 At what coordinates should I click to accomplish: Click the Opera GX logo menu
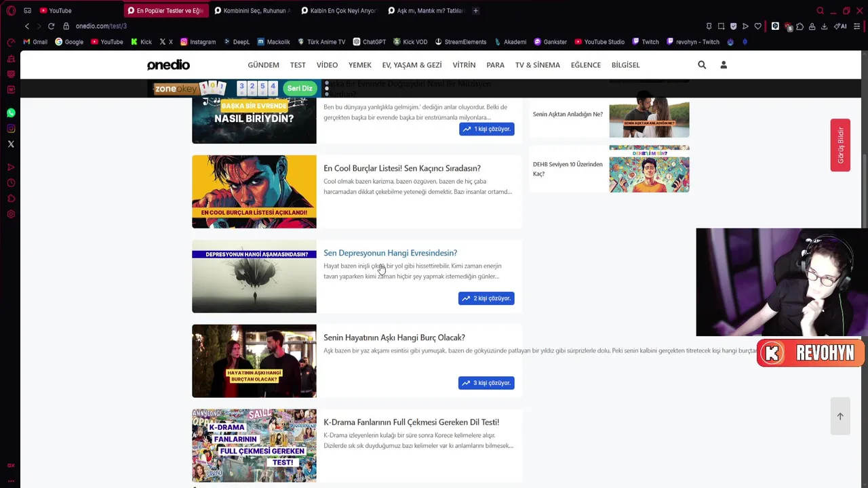11,11
